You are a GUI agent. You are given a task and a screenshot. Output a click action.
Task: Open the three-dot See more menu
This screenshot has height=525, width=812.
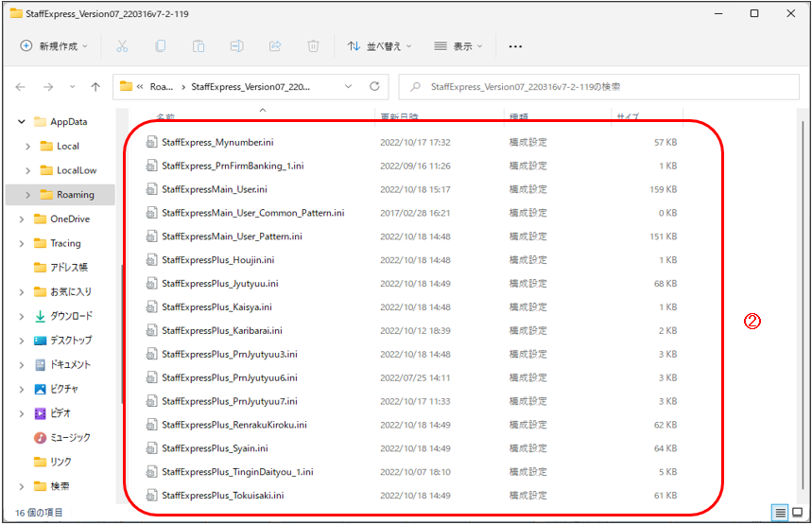[515, 46]
